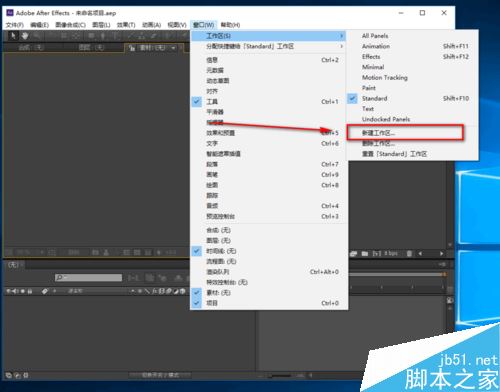Expand the 工作区(S) submenu
This screenshot has width=500, height=392.
(x=268, y=36)
